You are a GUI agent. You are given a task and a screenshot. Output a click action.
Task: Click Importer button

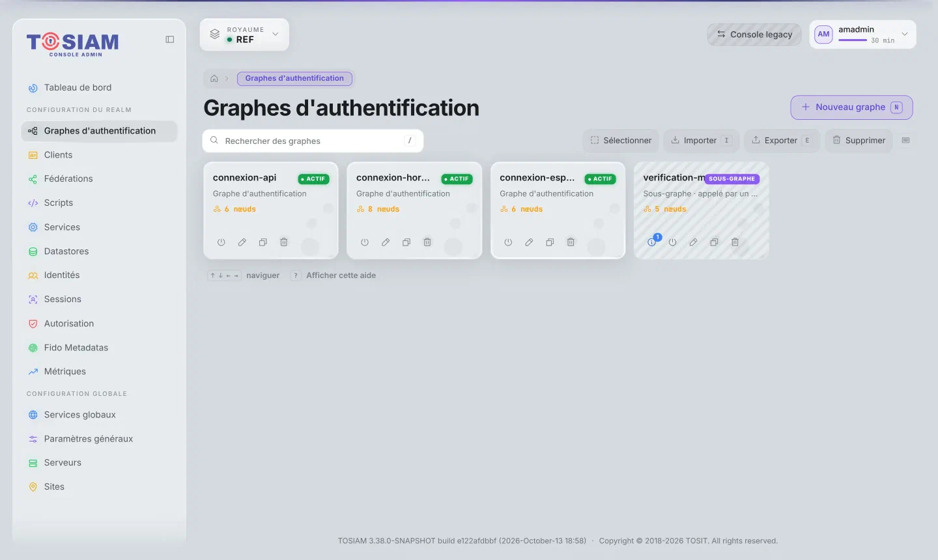click(x=701, y=141)
